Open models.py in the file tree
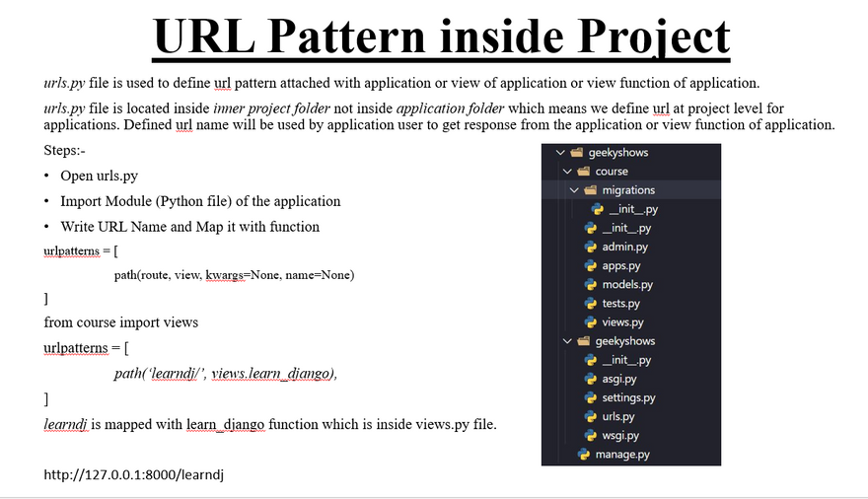 [x=627, y=284]
